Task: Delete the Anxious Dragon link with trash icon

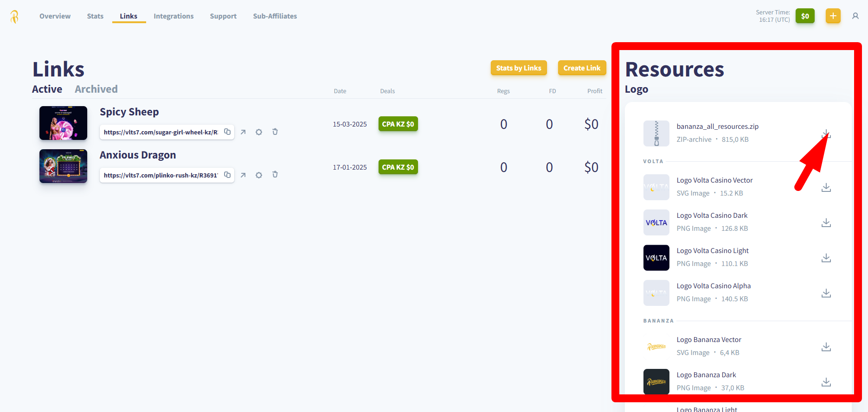Action: 275,175
